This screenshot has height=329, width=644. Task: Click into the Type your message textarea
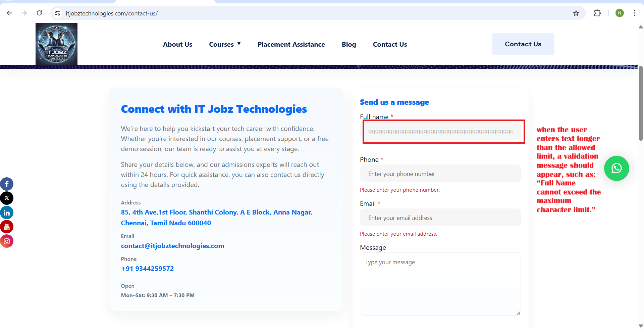[x=440, y=284]
